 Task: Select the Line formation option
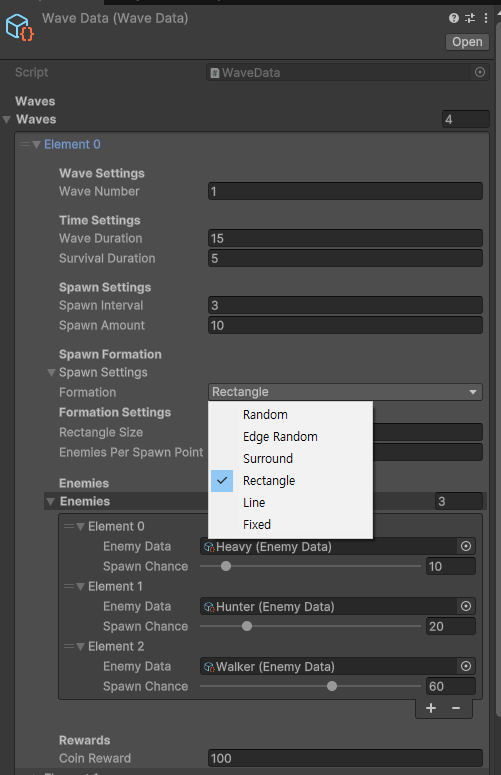(291, 503)
